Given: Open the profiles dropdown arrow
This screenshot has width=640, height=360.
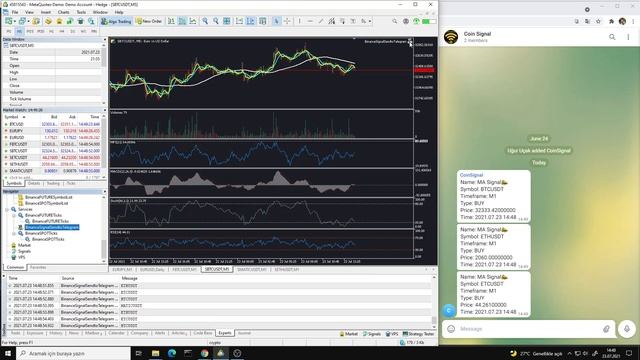Looking at the screenshot, I should (28, 21).
